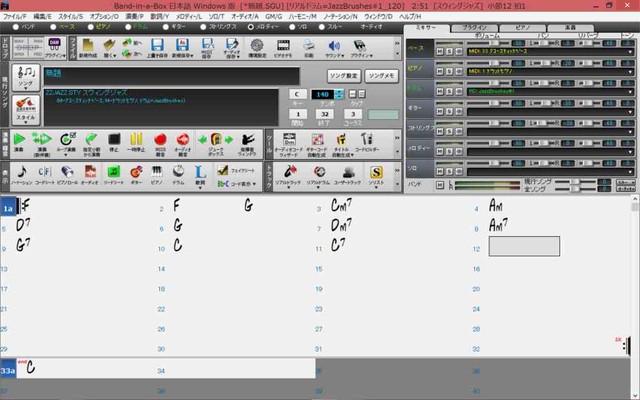Click the Print icon
The height and width of the screenshot is (400, 640).
click(309, 46)
